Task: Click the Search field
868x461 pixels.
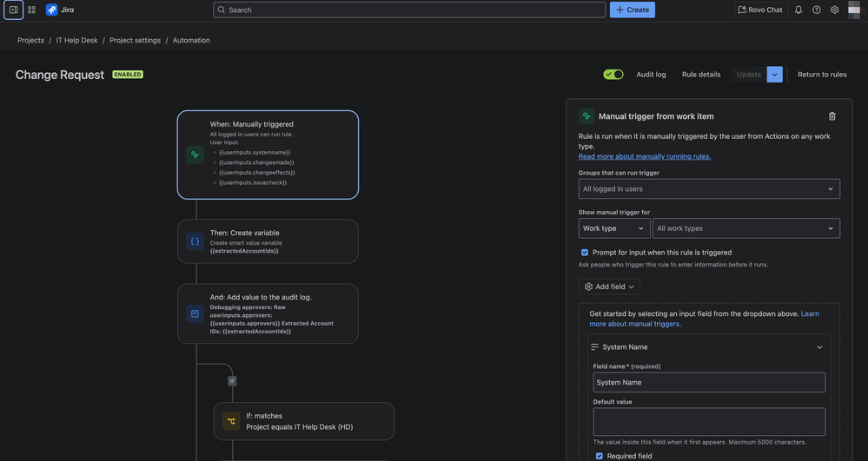Action: (x=409, y=10)
